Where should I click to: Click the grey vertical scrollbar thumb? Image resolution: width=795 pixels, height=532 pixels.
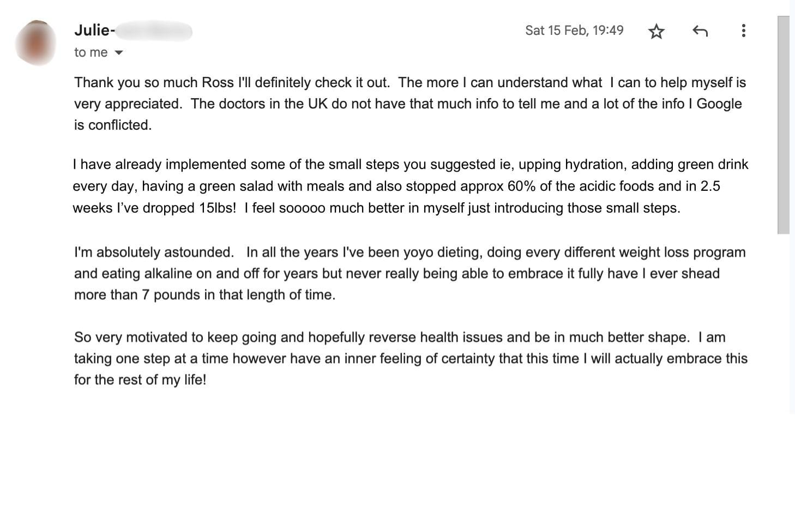coord(783,125)
